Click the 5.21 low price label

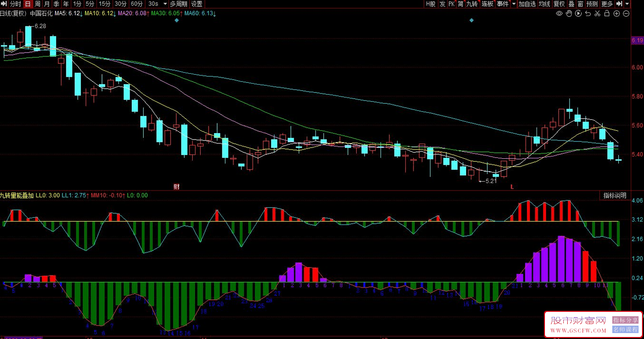[491, 181]
